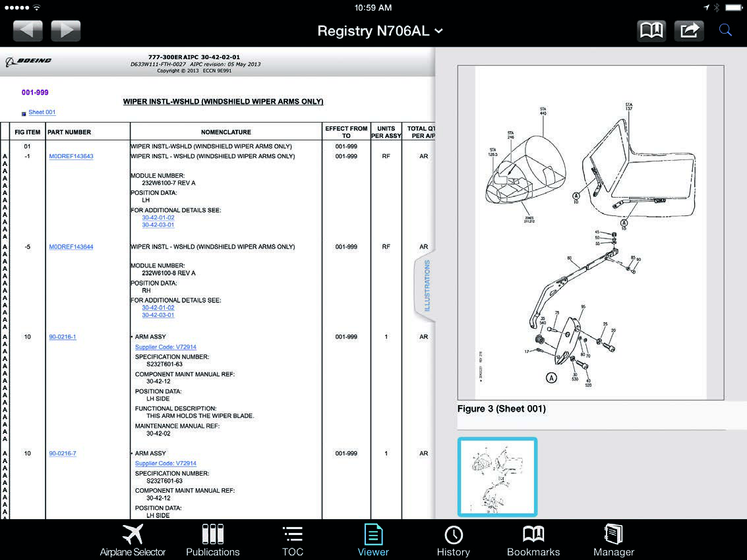The image size is (747, 560).
Task: Tap the 232W6100-7 REV A module number
Action: 169,183
